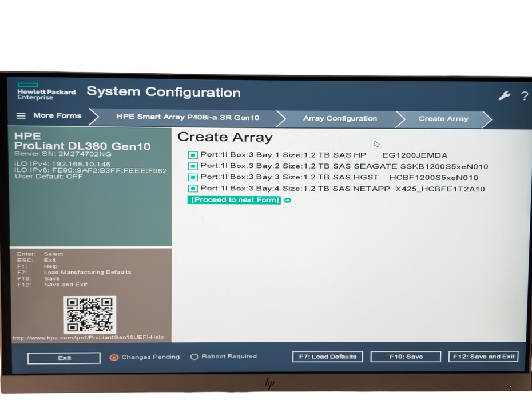This screenshot has height=400, width=532.
Task: Go to HPE Smart Array P408i-a SR Gen10 breadcrumb
Action: pyautogui.click(x=188, y=117)
